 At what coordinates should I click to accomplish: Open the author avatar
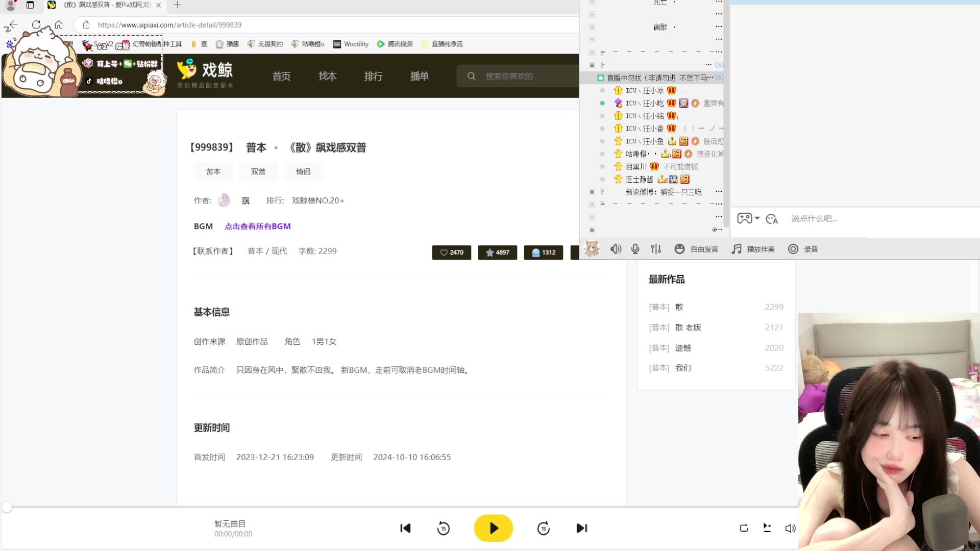[x=224, y=201]
